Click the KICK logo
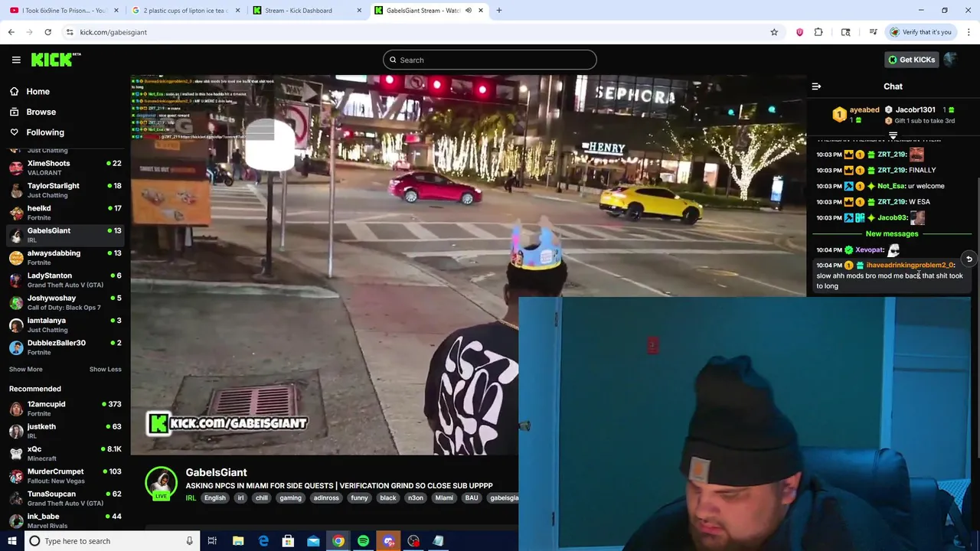The width and height of the screenshot is (980, 551). [56, 60]
